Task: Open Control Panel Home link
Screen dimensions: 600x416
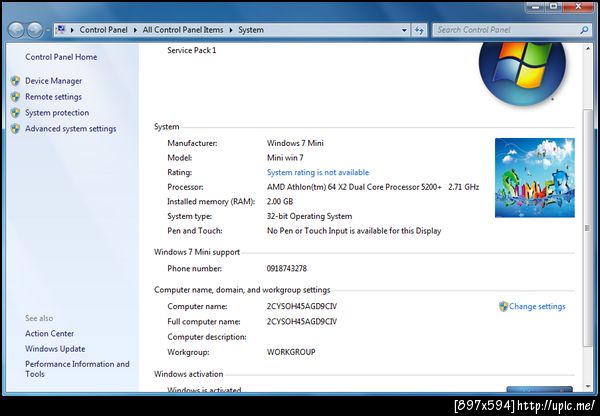Action: [x=61, y=57]
